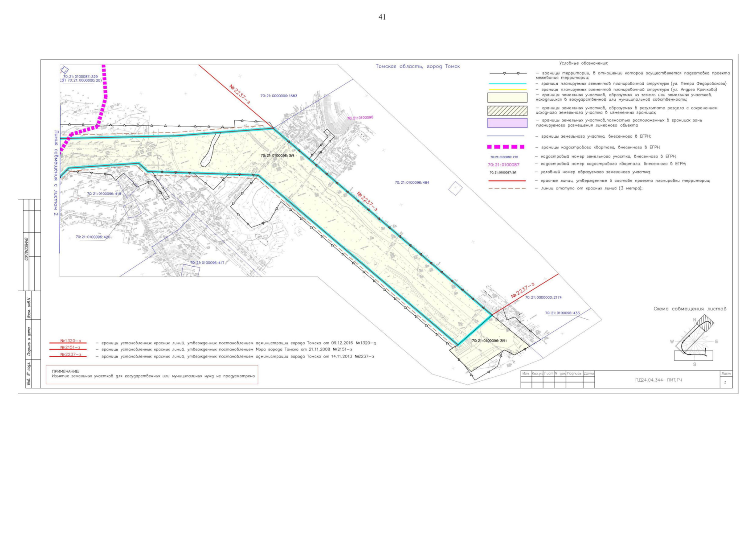Click sheet number '3' in title block

725,383
